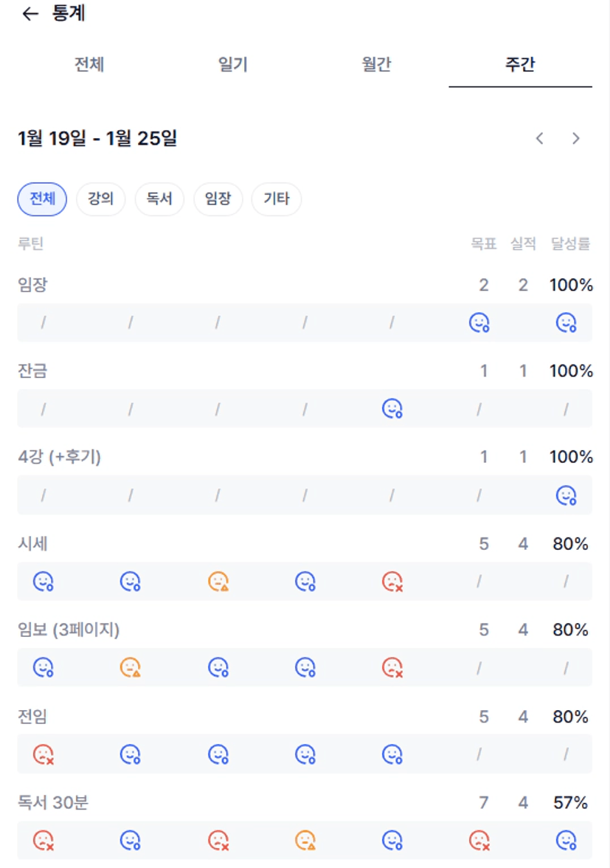Click the 1월 19일 - 1월 25일 date range

point(97,139)
